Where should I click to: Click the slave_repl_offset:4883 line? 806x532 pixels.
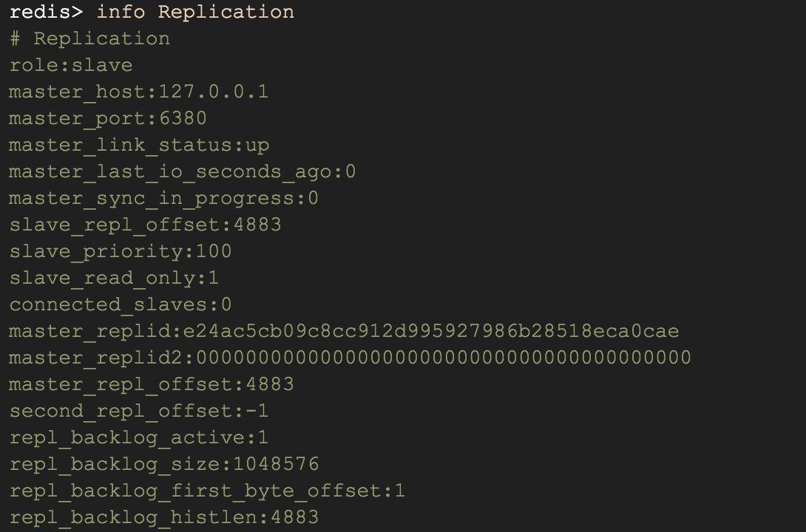pos(146,225)
